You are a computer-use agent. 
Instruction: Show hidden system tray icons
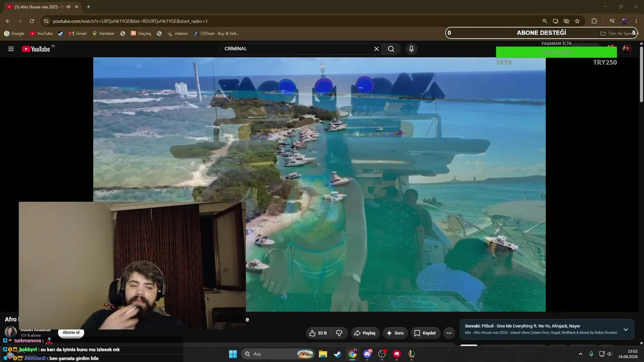pyautogui.click(x=580, y=354)
